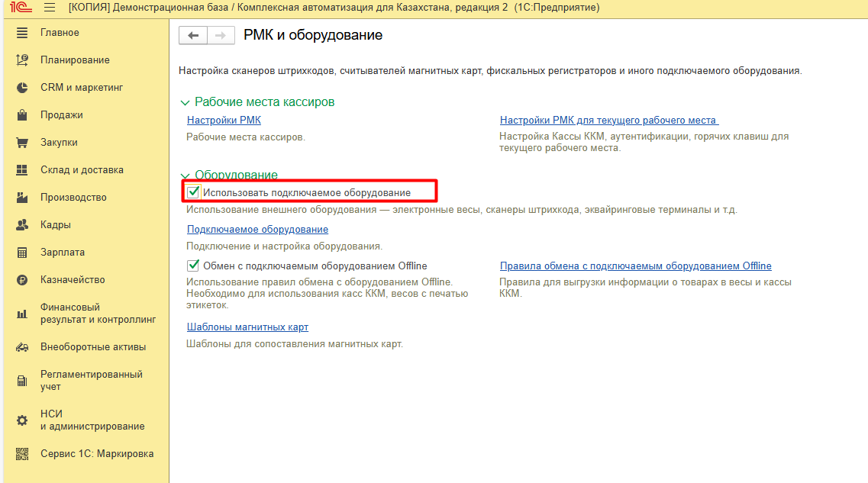This screenshot has width=868, height=483.
Task: Toggle Обмен с подключаемым оборудованием Offline checkbox
Action: tap(193, 266)
